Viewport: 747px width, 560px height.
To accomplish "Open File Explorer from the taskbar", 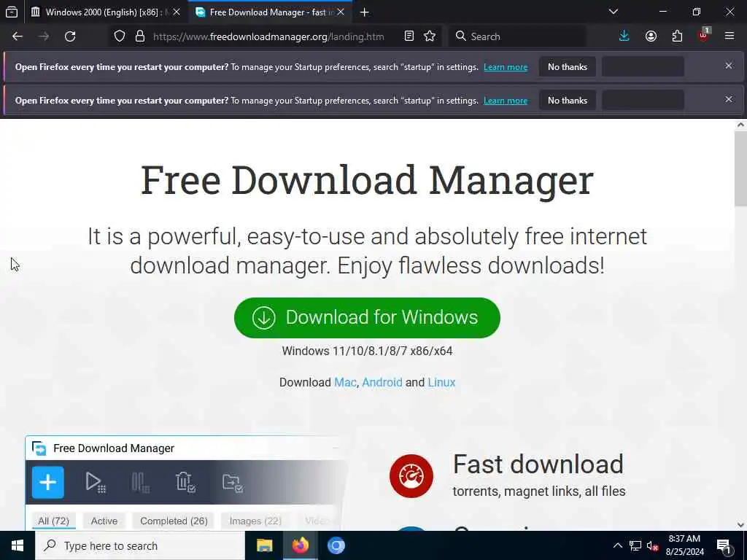I will tap(264, 545).
